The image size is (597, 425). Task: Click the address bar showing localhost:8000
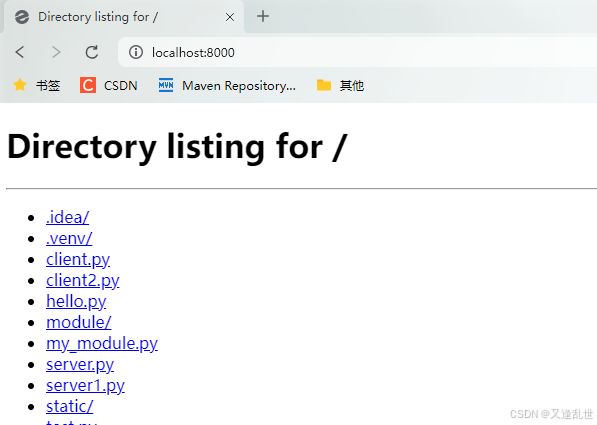click(358, 52)
